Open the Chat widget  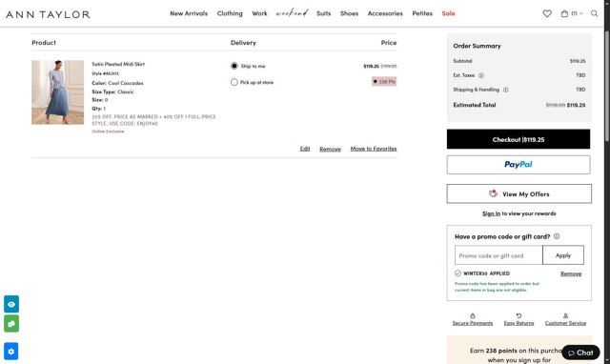[580, 353]
